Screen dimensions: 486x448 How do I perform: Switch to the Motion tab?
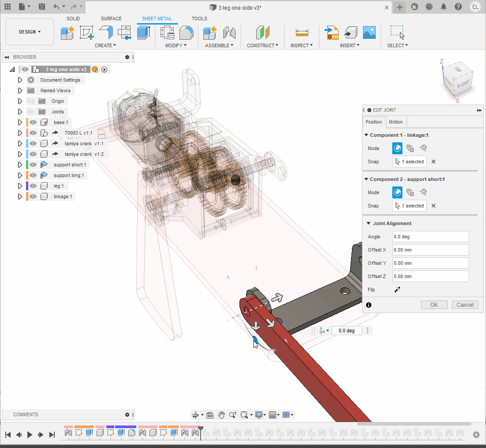(x=396, y=122)
